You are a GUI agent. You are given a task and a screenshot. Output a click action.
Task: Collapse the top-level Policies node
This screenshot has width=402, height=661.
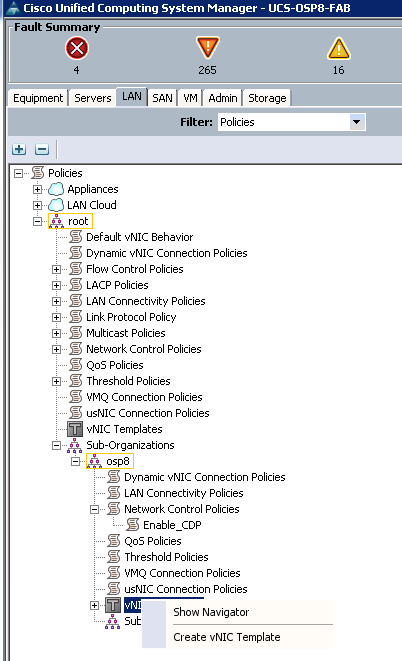tap(18, 173)
